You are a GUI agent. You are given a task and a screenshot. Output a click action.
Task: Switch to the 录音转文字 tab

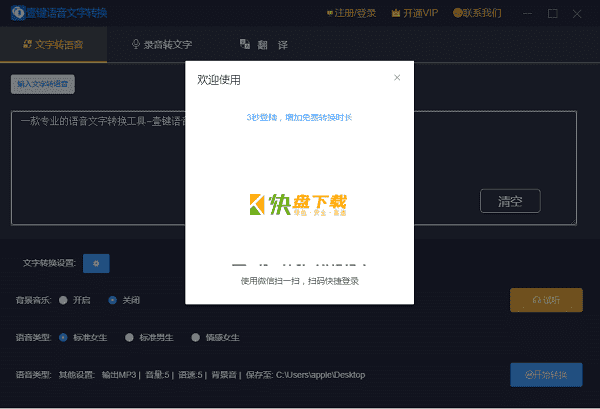[x=162, y=45]
